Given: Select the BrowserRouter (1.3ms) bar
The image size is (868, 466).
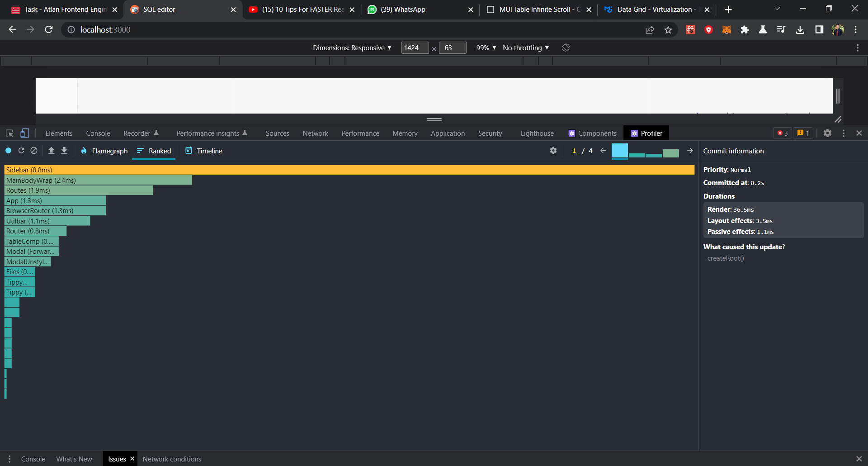Looking at the screenshot, I should coord(55,210).
